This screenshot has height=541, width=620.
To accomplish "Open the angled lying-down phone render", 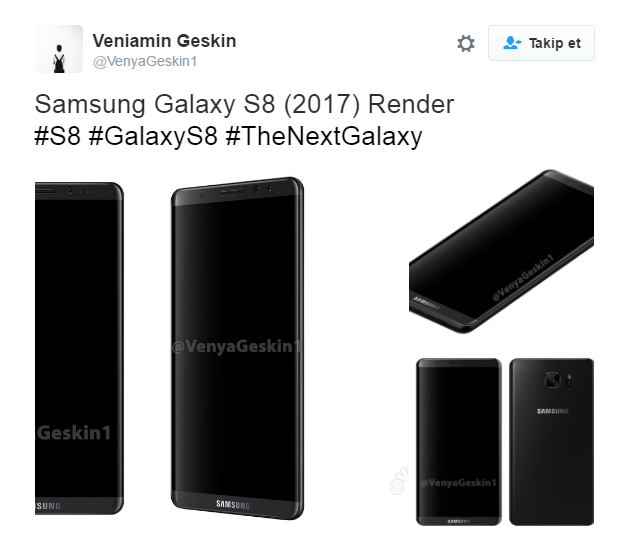I will 501,252.
